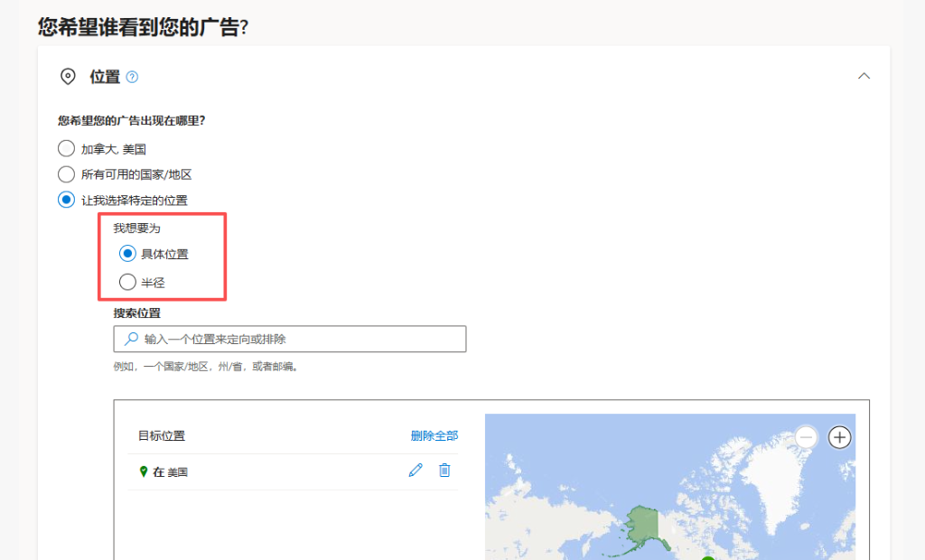Collapse the 位置 section with the chevron
Image resolution: width=925 pixels, height=560 pixels.
click(x=864, y=77)
